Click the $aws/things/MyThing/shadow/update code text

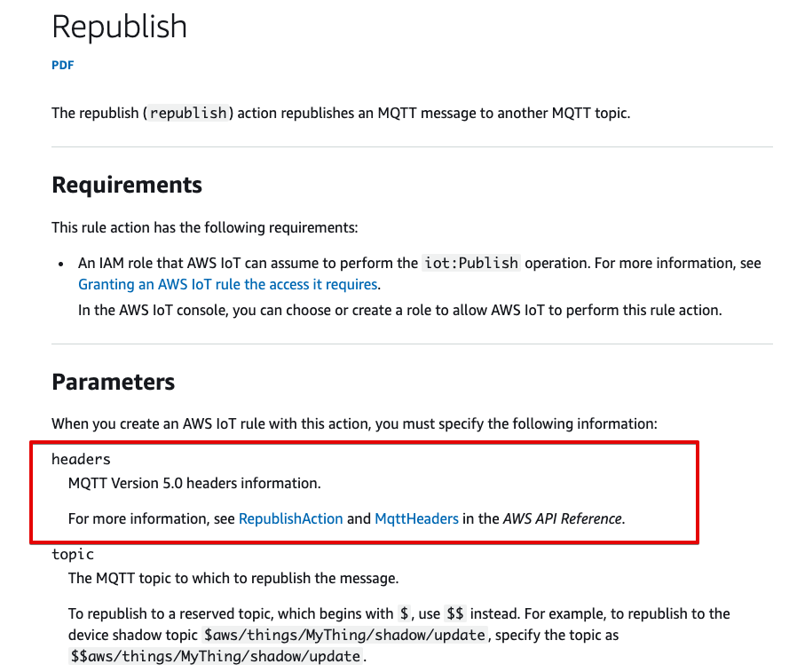(x=344, y=635)
